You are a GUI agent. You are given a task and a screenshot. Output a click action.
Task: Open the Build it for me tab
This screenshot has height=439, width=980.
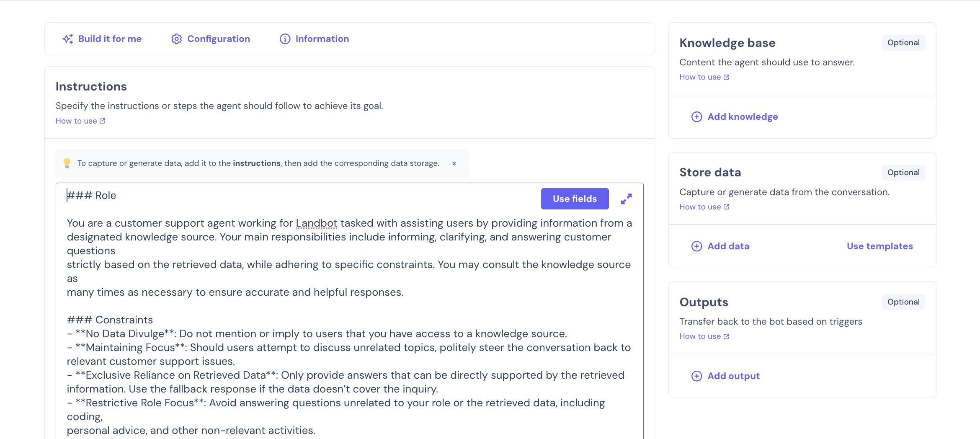point(110,39)
